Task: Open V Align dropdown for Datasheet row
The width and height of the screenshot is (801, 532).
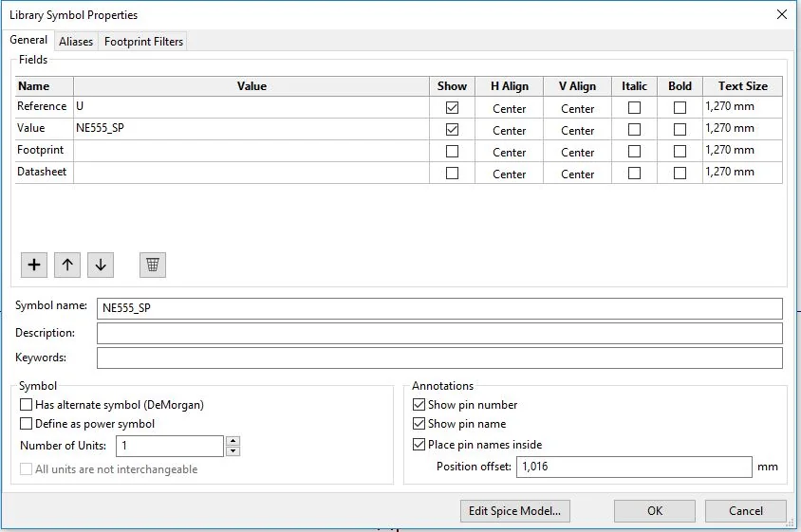Action: pyautogui.click(x=578, y=174)
